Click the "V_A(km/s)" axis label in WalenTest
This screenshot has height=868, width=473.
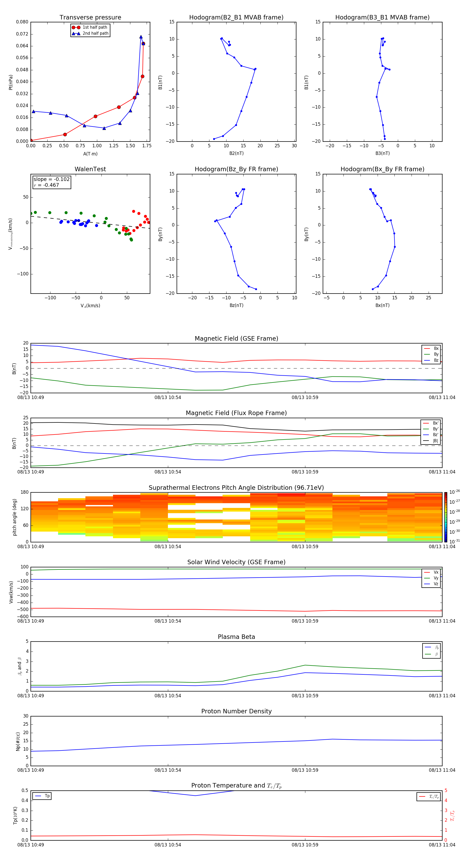pyautogui.click(x=90, y=306)
